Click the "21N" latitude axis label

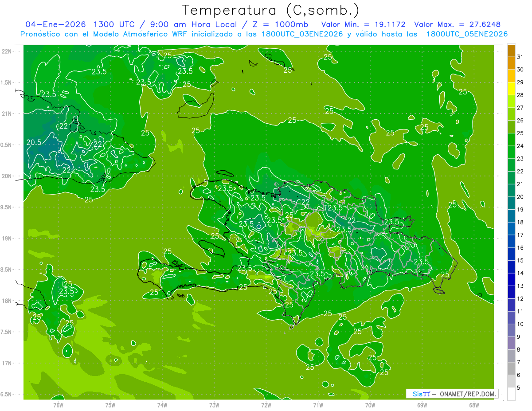tap(7, 114)
